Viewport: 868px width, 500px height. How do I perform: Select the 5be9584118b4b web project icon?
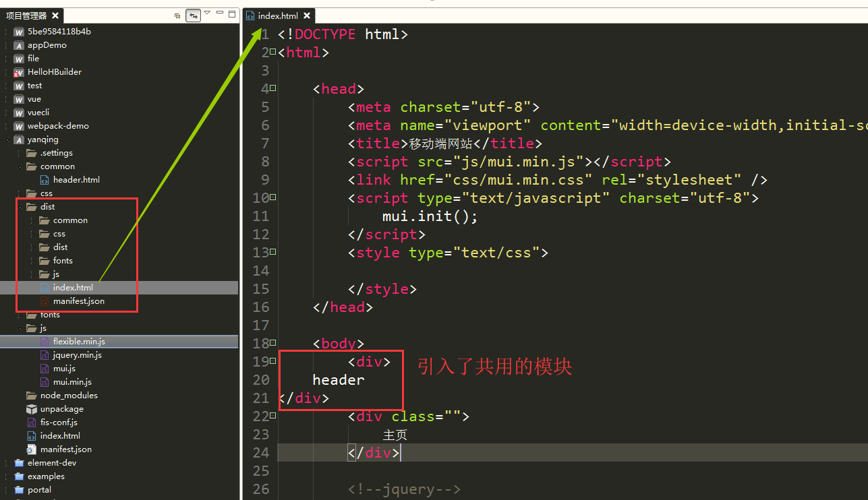19,32
